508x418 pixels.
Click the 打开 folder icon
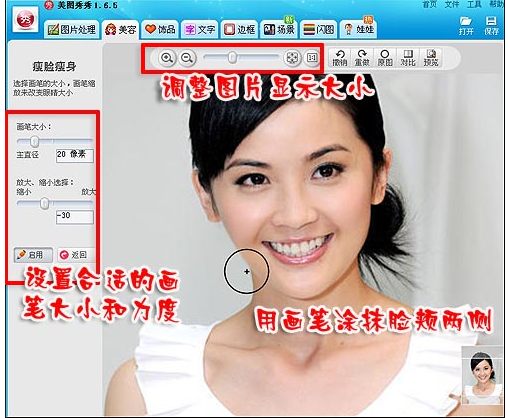466,26
